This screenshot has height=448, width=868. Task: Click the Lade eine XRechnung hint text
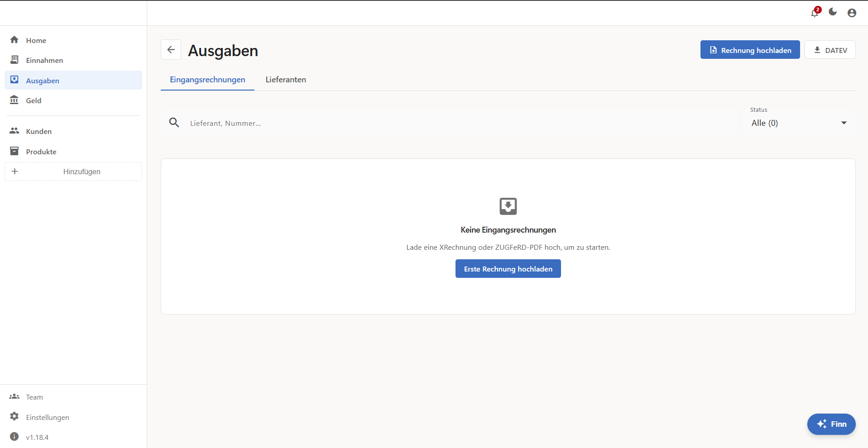pos(508,247)
